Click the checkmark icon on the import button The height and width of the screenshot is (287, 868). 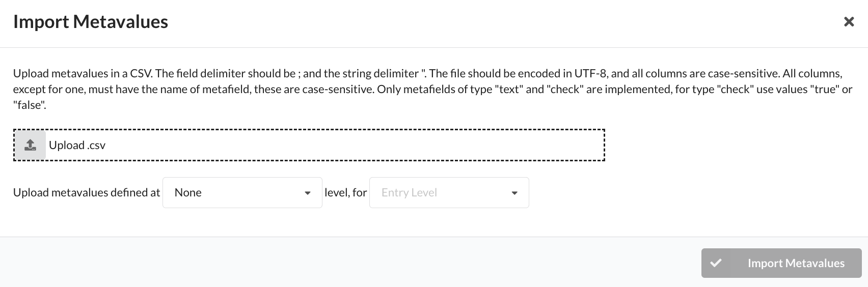coord(716,263)
